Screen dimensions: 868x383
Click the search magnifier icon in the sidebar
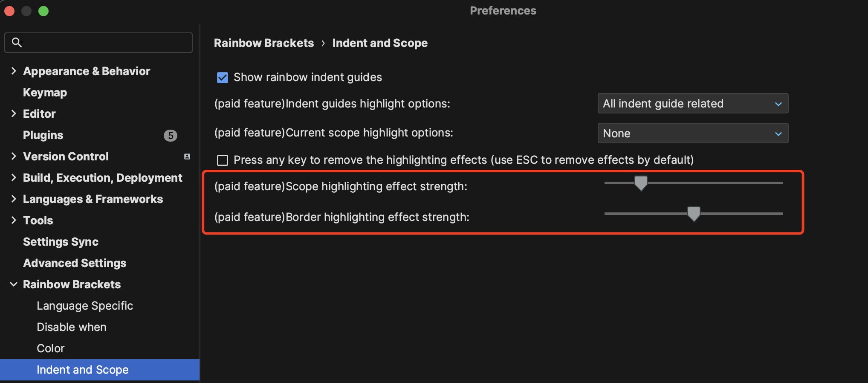click(x=17, y=42)
